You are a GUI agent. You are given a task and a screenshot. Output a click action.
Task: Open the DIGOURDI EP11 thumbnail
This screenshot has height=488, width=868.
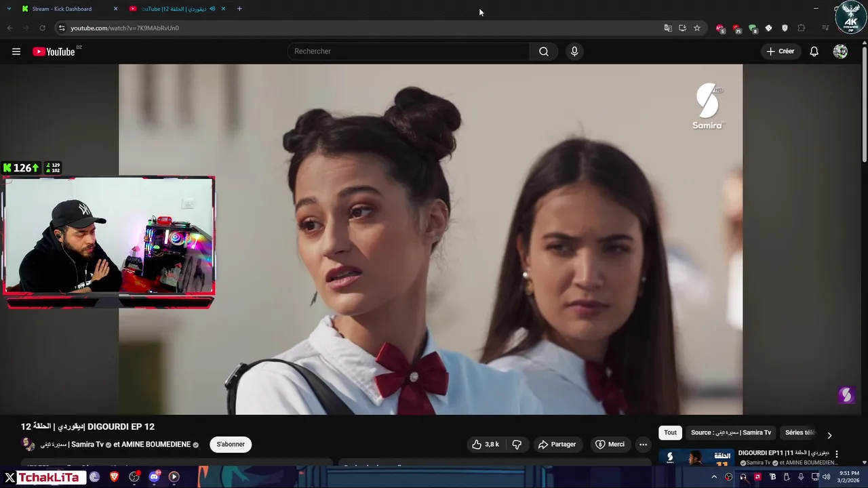click(696, 457)
